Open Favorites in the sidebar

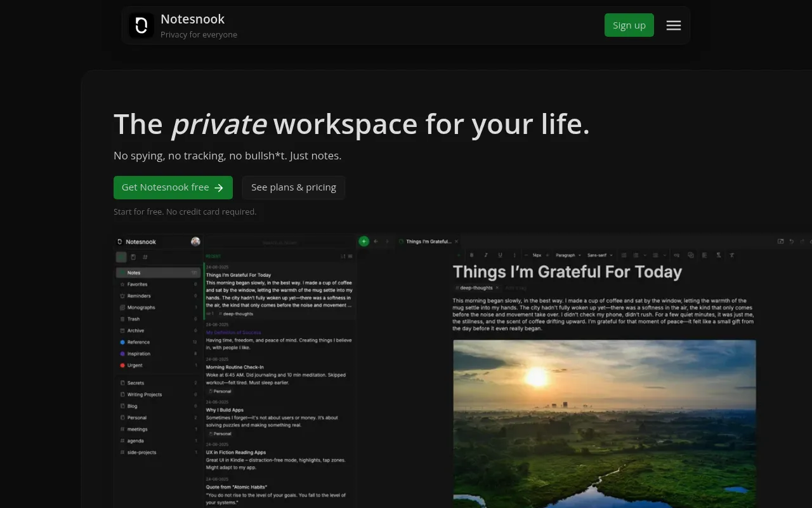[159, 284]
